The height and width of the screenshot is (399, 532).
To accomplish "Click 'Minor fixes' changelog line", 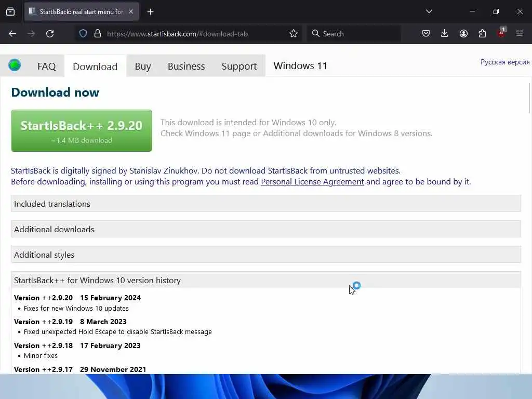I will pos(41,355).
